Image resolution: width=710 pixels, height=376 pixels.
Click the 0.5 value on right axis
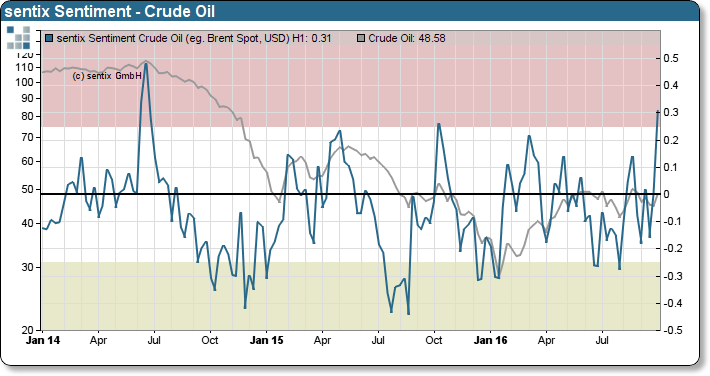tap(671, 58)
